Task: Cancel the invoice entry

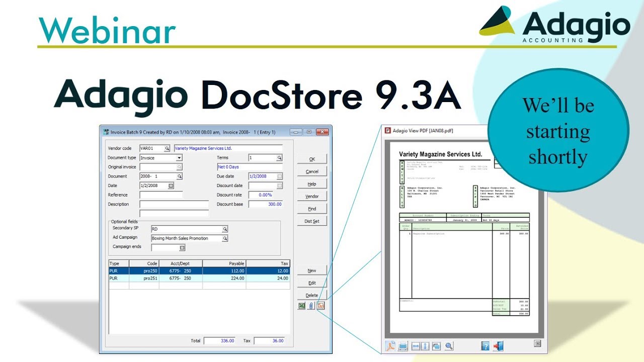Action: point(312,171)
